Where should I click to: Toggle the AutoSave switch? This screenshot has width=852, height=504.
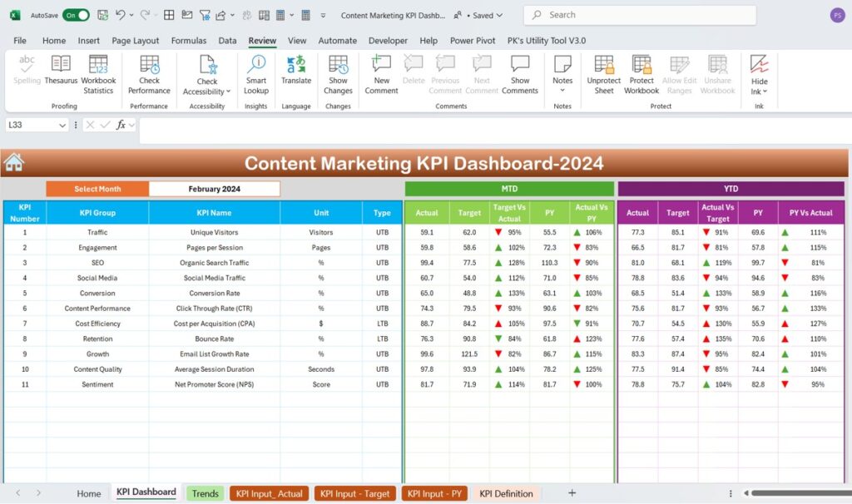pos(76,15)
